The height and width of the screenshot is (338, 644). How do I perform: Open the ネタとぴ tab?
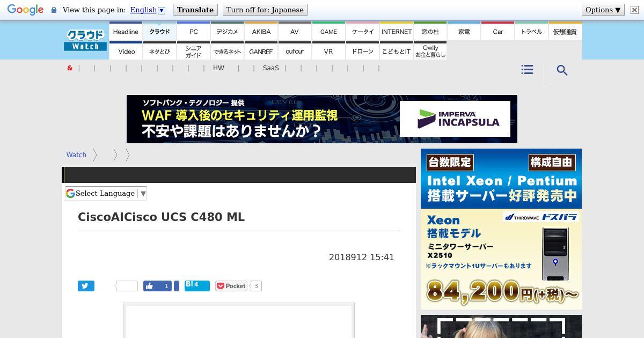click(x=159, y=52)
